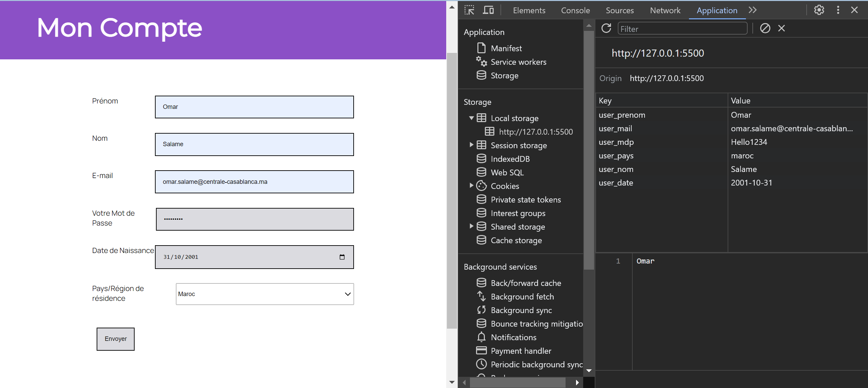
Task: Expand the Session storage node
Action: 471,145
